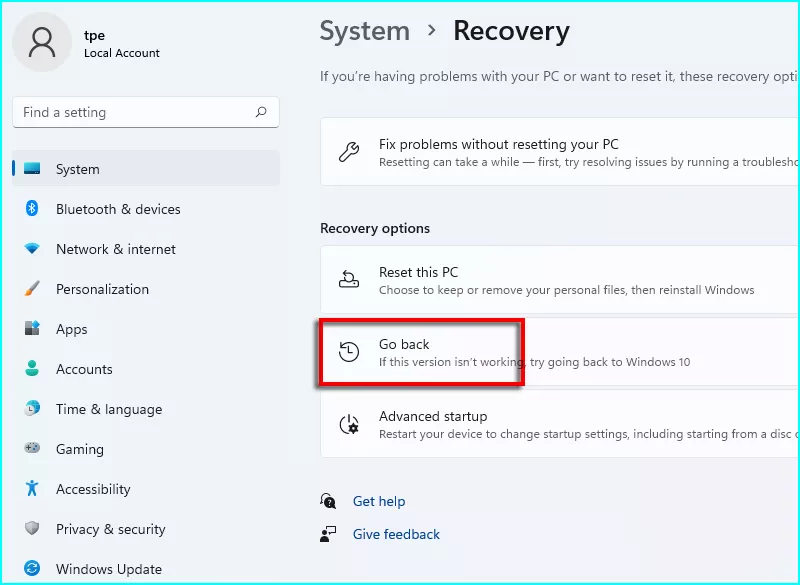
Task: Open the Give feedback link
Action: click(x=396, y=534)
